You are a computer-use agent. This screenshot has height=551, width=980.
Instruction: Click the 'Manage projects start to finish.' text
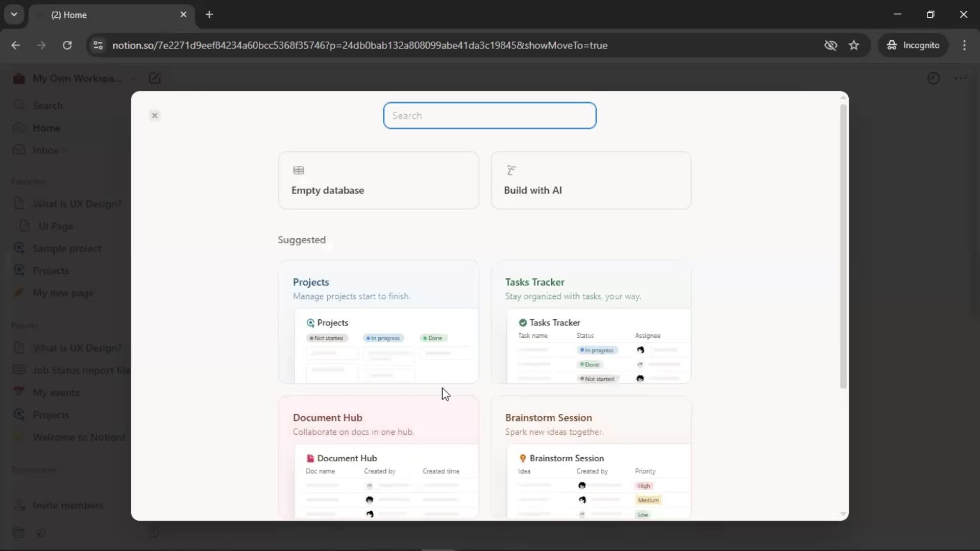351,296
